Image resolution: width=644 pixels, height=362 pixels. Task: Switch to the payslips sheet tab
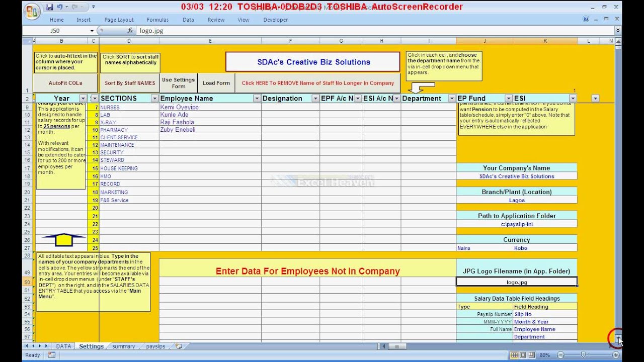click(155, 346)
